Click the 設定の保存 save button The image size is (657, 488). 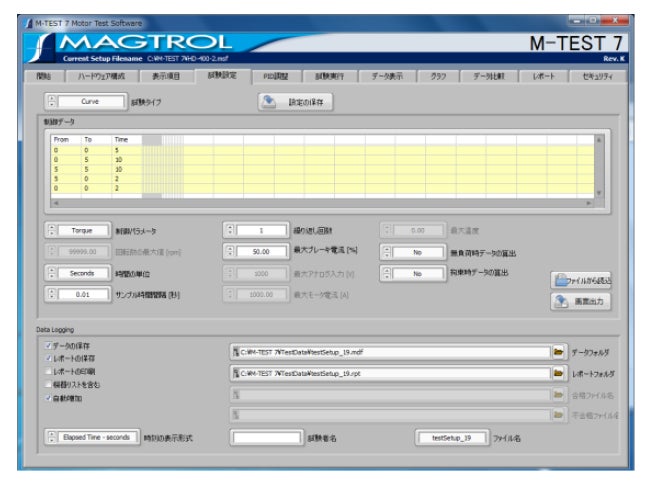(295, 102)
